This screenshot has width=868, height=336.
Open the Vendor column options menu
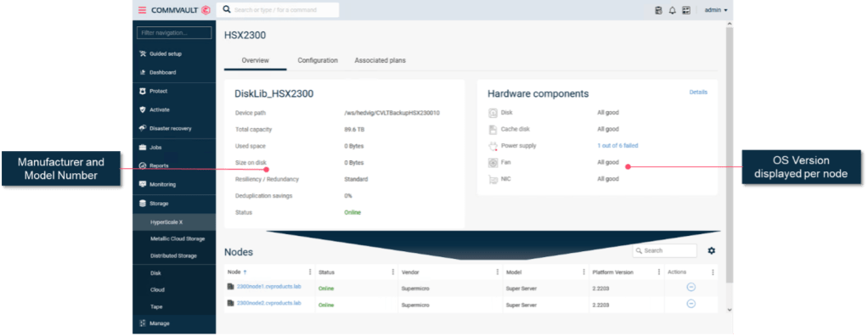[x=498, y=272]
